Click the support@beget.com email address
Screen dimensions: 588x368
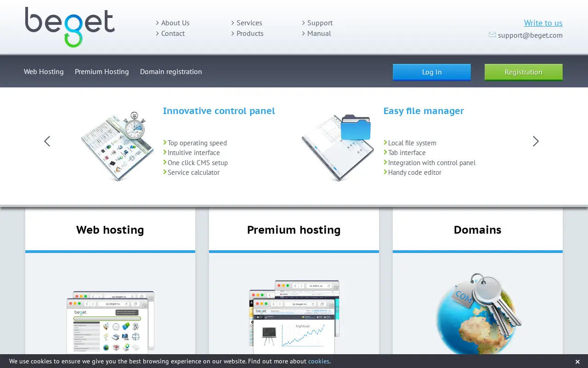tap(530, 35)
